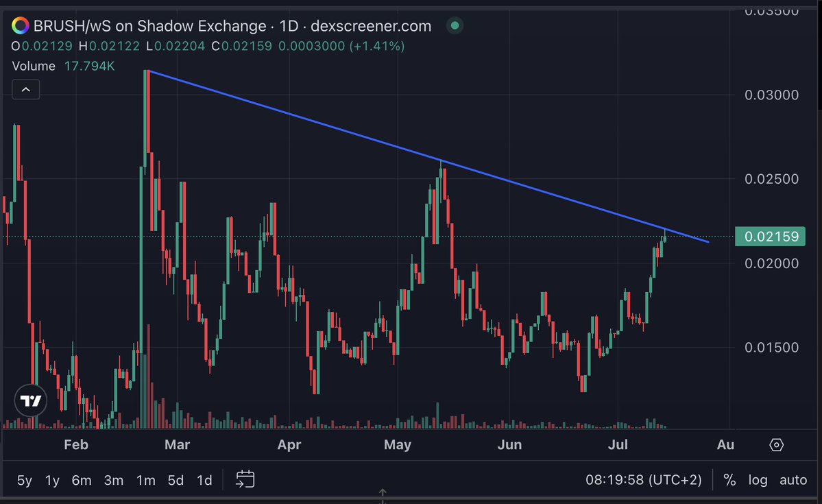The width and height of the screenshot is (822, 504).
Task: Select the 1d time range
Action: tap(204, 480)
